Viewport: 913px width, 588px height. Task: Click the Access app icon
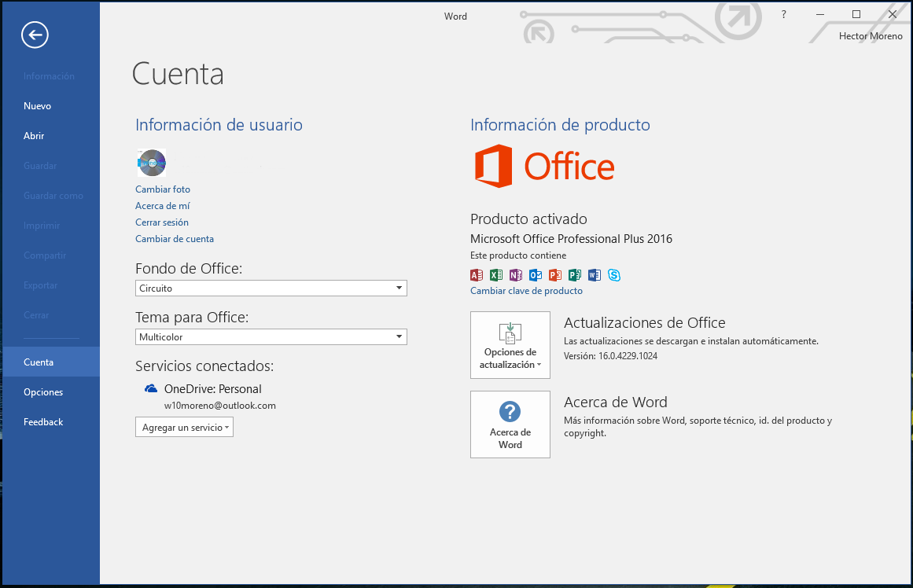477,275
